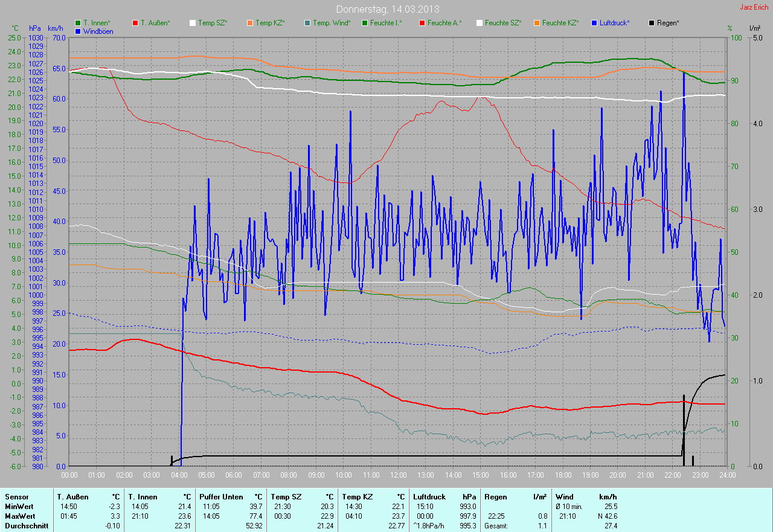
Task: Click the red Feuchte A. legend swatch
Action: tap(422, 23)
